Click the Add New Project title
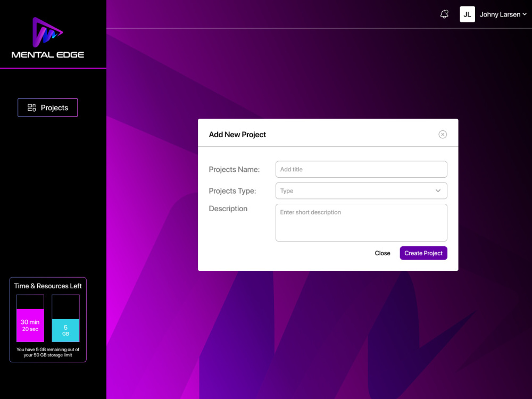This screenshot has width=532, height=399. pos(237,135)
